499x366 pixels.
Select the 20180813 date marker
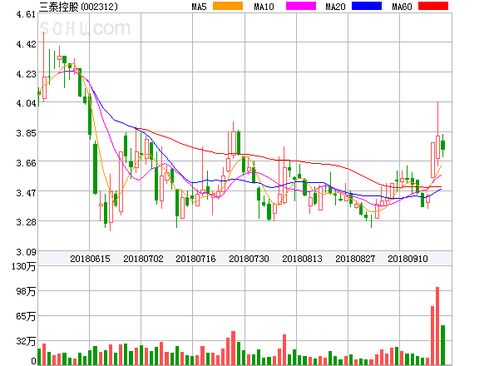click(x=302, y=259)
